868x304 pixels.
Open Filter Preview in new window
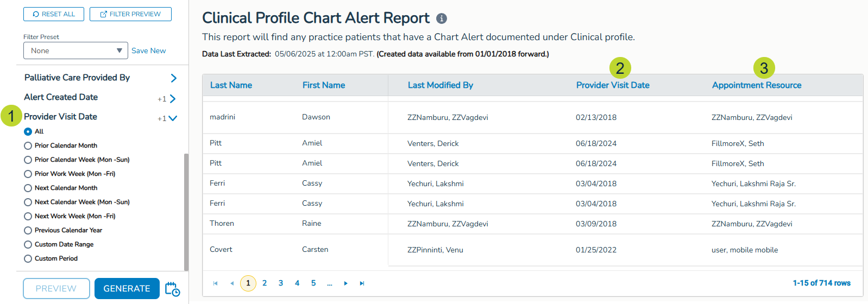(130, 14)
